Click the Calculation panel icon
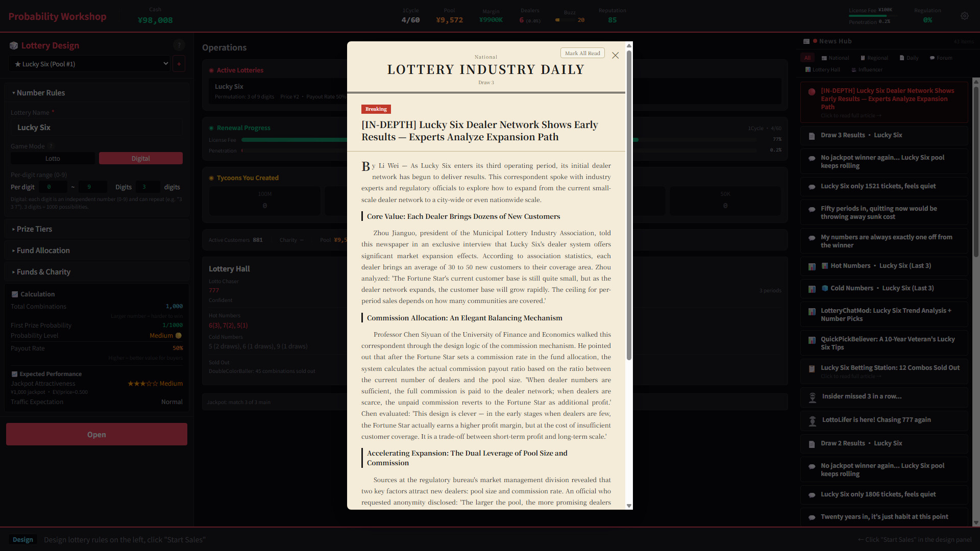The height and width of the screenshot is (551, 980). 15,294
